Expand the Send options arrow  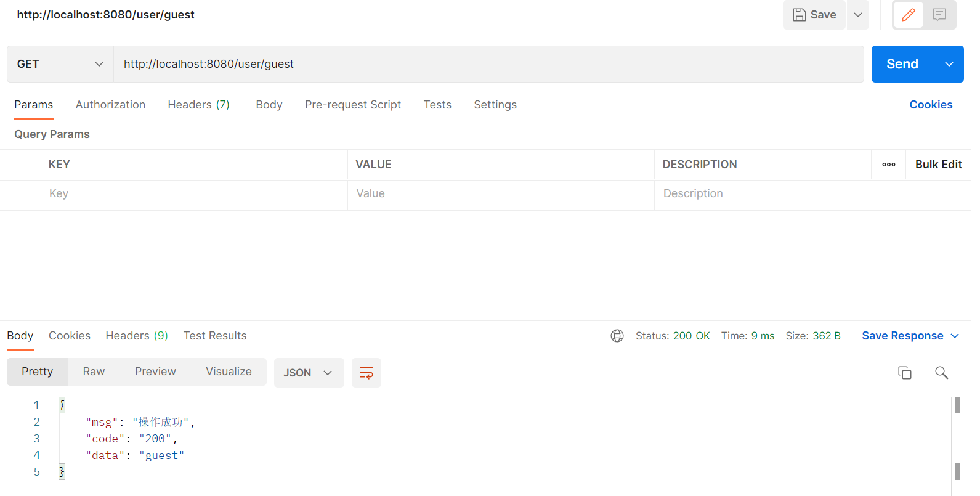click(x=949, y=64)
